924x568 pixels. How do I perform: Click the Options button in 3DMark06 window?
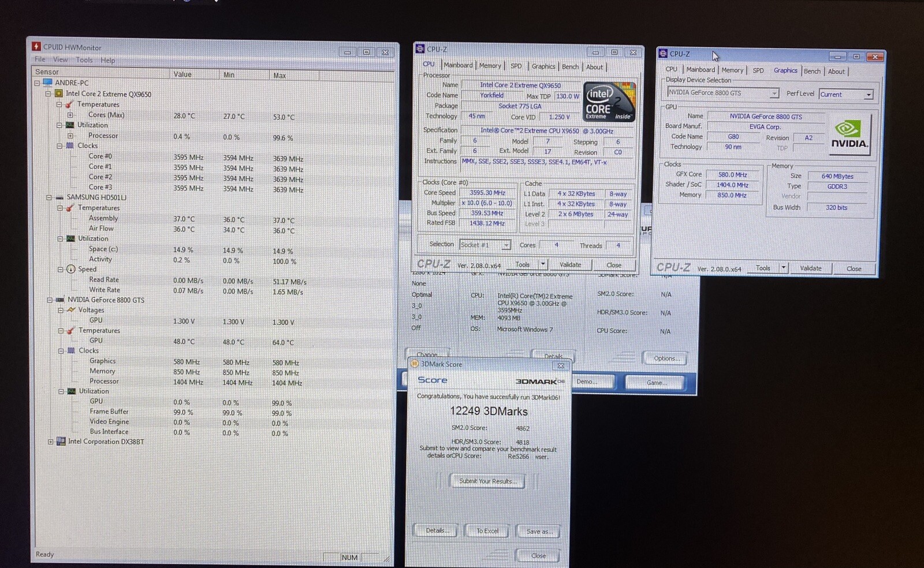tap(666, 358)
